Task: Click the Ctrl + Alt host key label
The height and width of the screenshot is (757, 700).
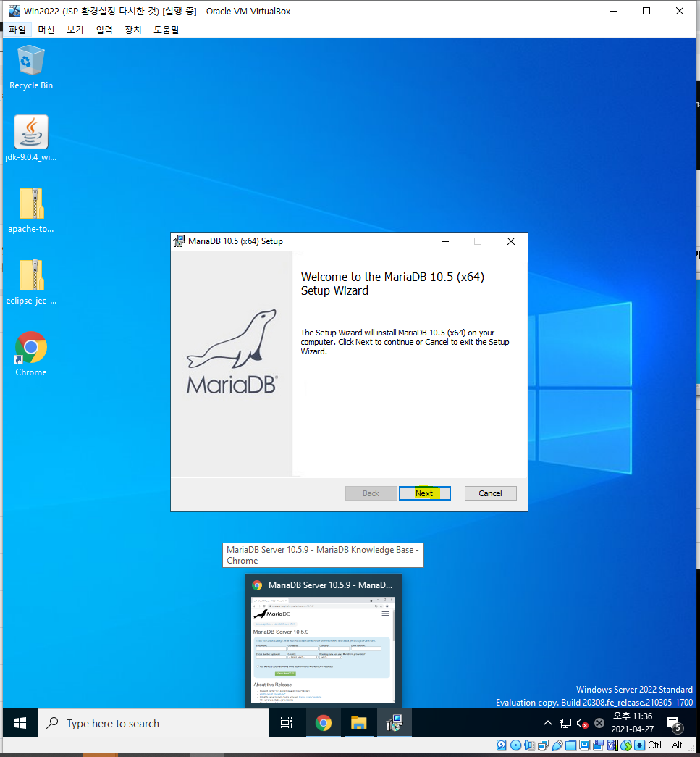Action: (x=665, y=745)
